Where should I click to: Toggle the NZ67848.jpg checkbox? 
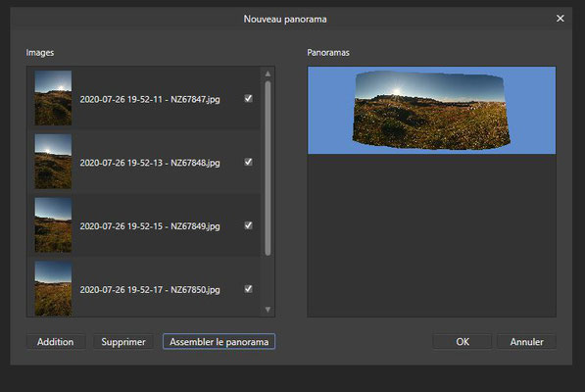[x=248, y=162]
